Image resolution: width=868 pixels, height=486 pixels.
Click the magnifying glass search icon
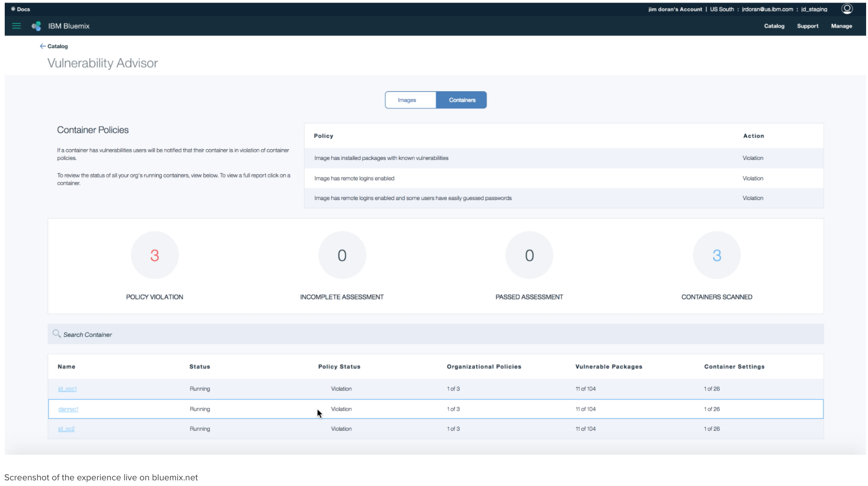pyautogui.click(x=57, y=334)
